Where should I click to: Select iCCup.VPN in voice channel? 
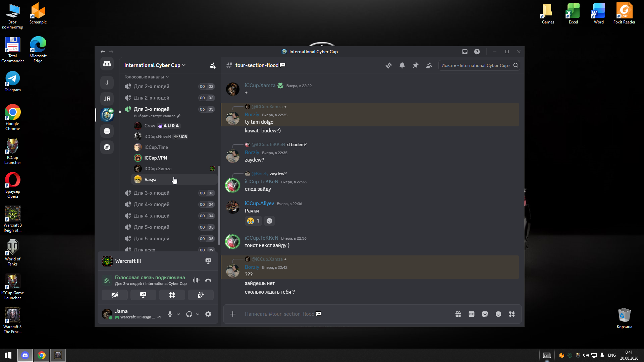[x=174, y=158]
